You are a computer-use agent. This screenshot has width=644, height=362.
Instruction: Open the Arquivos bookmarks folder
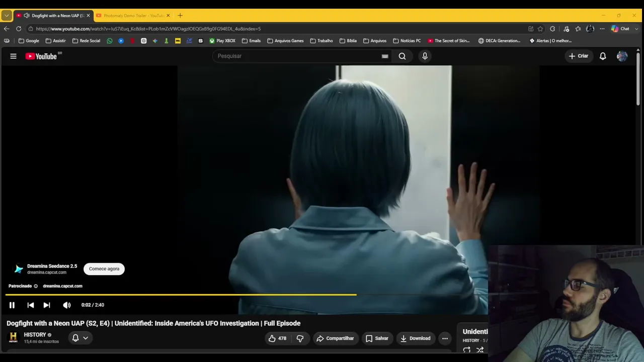tap(375, 41)
